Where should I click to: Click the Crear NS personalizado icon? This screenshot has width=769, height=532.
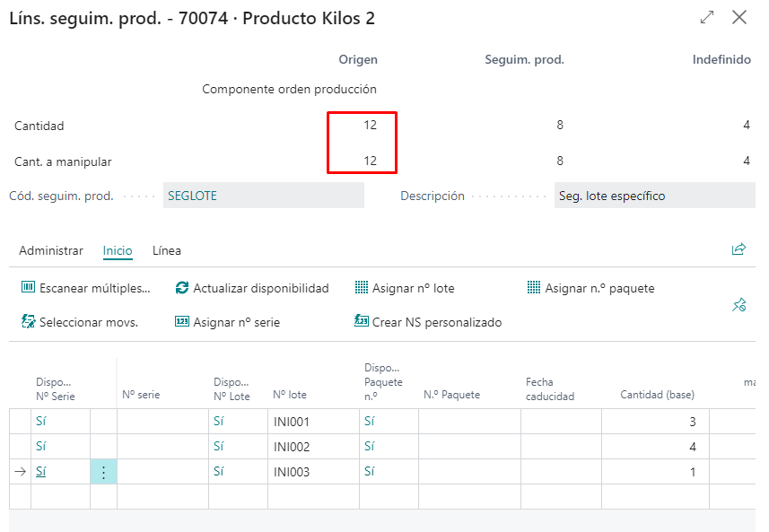(x=362, y=322)
